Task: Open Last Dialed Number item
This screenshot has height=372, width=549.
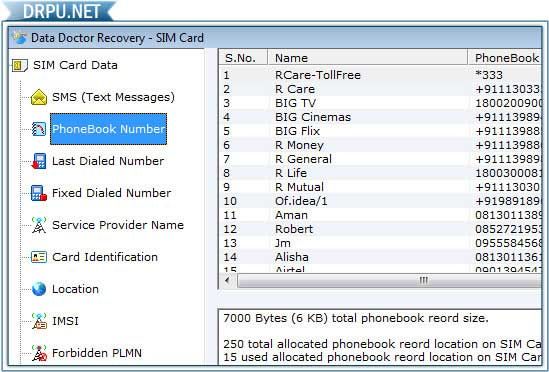Action: tap(108, 161)
